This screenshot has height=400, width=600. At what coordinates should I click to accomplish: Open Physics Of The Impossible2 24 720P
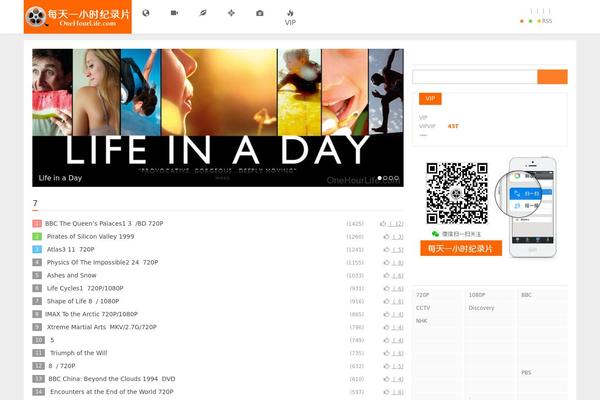click(x=102, y=263)
